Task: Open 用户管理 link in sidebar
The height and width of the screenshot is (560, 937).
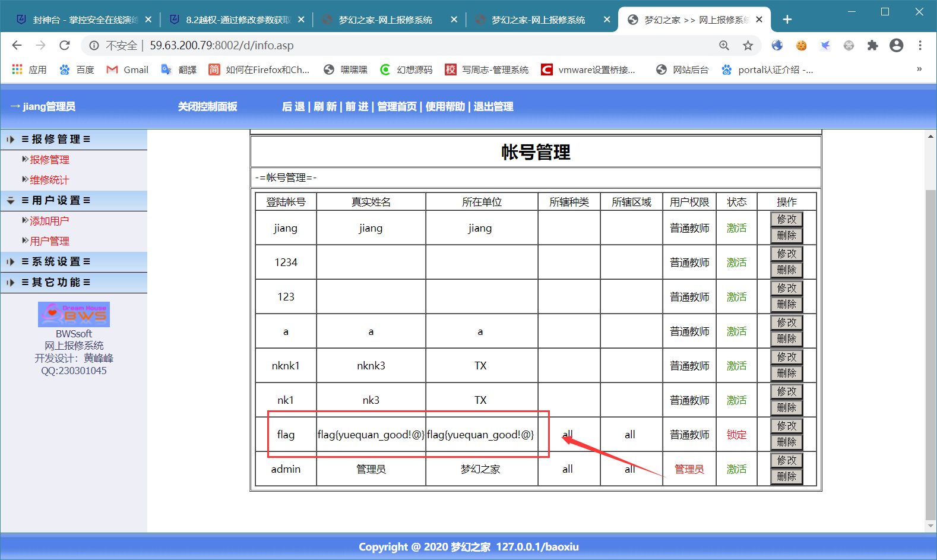Action: [x=50, y=241]
